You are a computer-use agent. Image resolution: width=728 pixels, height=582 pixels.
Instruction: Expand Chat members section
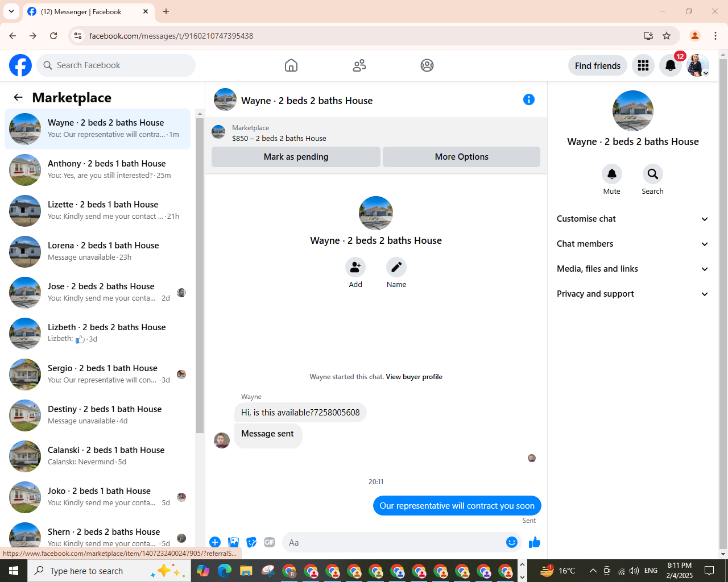click(632, 244)
